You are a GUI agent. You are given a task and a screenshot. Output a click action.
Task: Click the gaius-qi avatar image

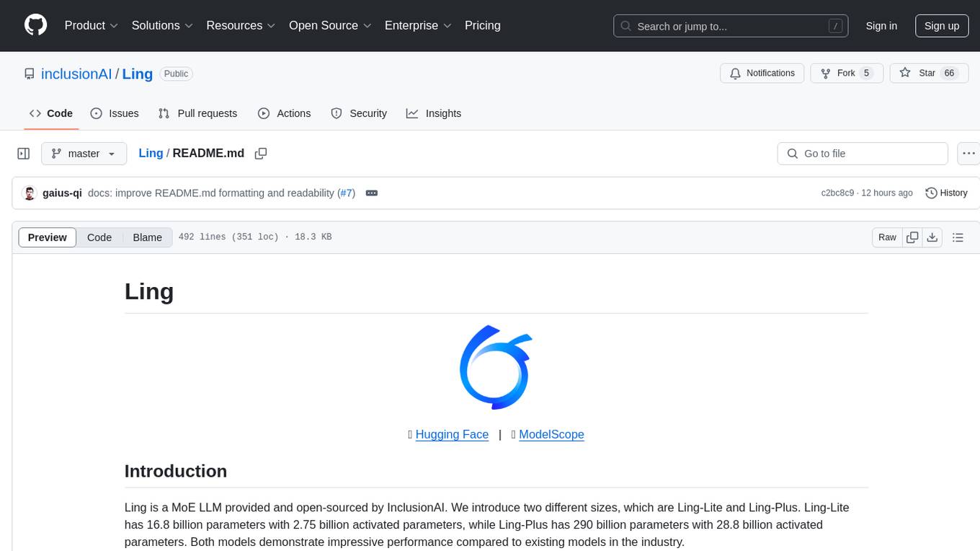tap(30, 193)
